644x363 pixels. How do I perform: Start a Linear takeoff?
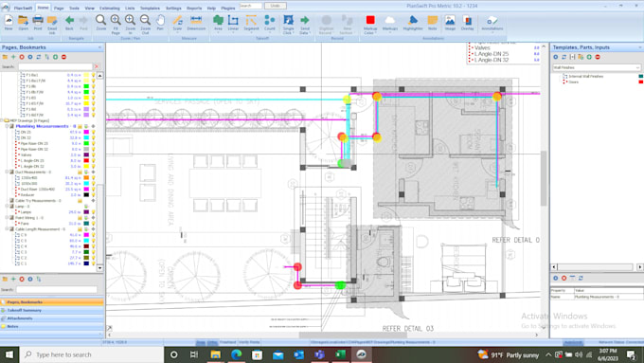tap(233, 23)
